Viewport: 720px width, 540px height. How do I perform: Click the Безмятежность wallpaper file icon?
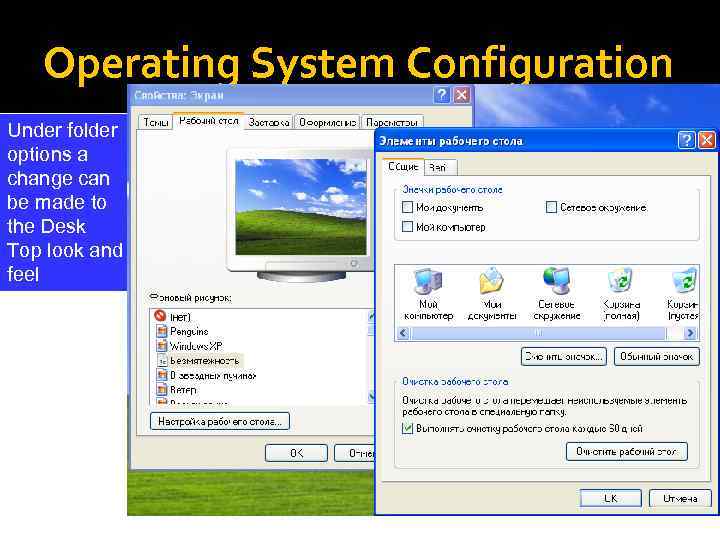[x=161, y=360]
